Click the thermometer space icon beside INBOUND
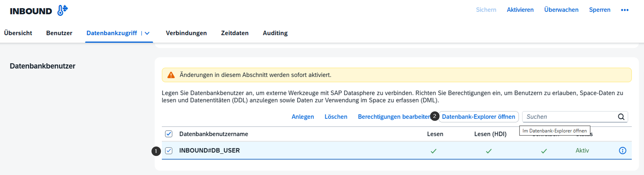The image size is (644, 175). tap(62, 10)
